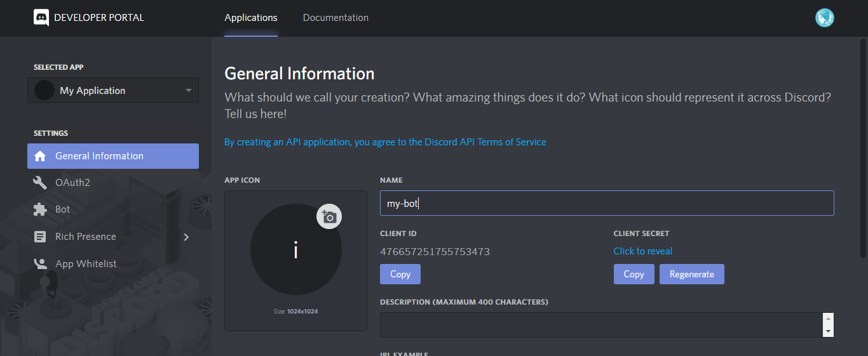The height and width of the screenshot is (356, 868).
Task: Click the Discord logo icon
Action: (x=41, y=18)
